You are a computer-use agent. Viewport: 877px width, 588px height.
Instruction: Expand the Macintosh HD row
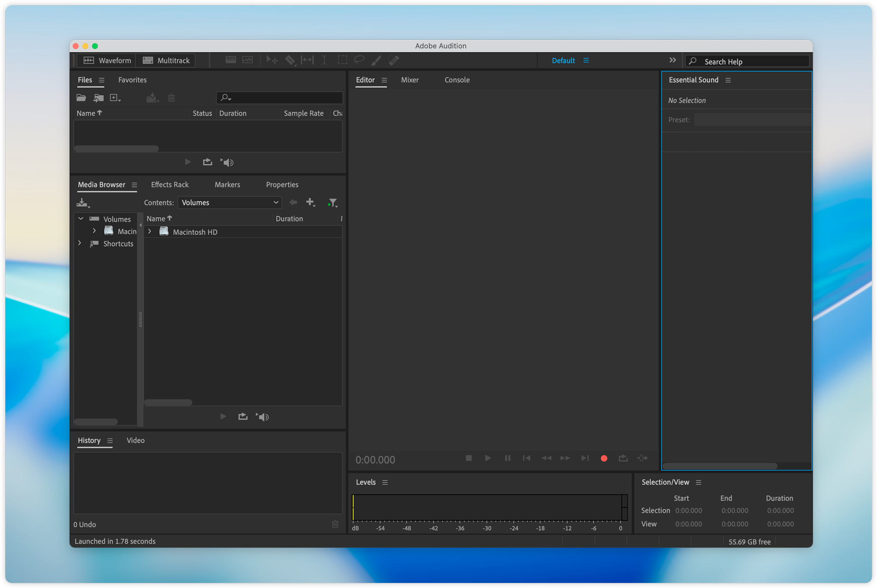pyautogui.click(x=150, y=232)
